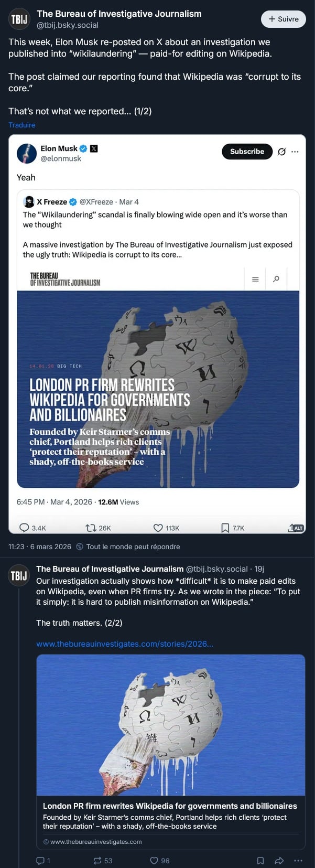
Task: Click the reply bubble showing 3.4K
Action: (24, 528)
